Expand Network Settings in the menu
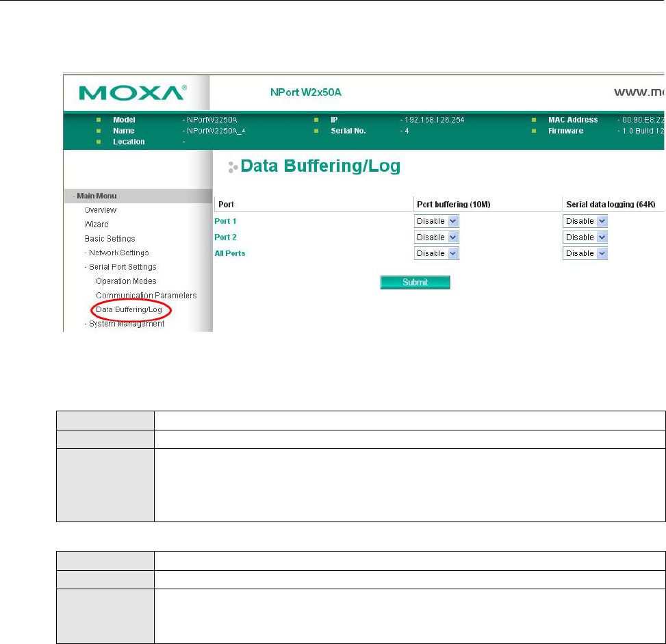Screen dimensions: 666x644 [x=118, y=253]
